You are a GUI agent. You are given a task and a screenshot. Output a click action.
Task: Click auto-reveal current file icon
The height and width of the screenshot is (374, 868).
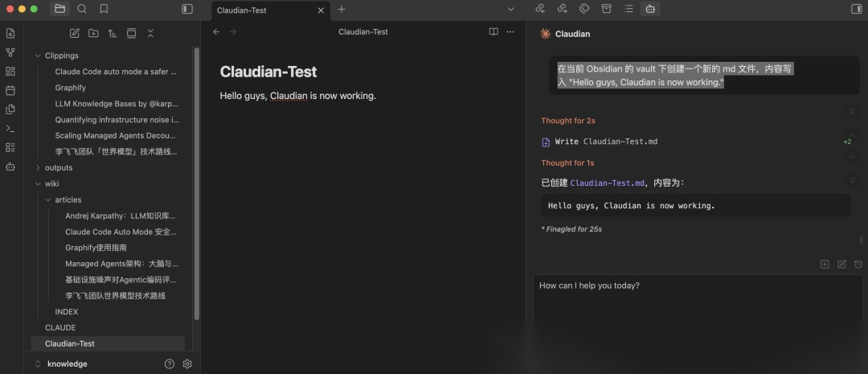coord(131,33)
